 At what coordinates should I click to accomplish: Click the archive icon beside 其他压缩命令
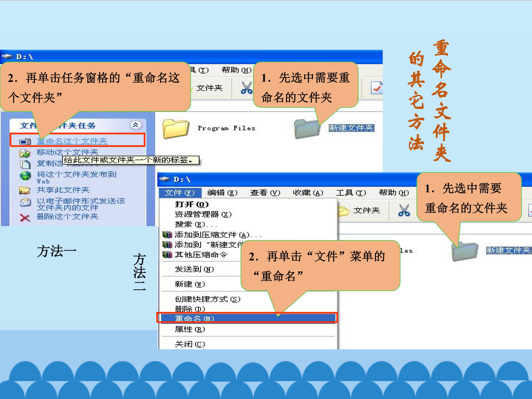pos(167,255)
